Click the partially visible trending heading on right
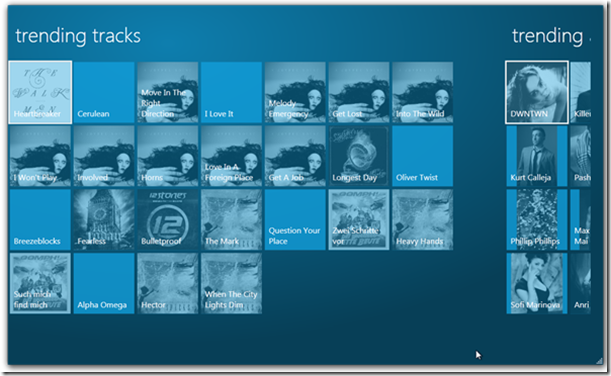Viewport: 611px width, 376px height. pyautogui.click(x=551, y=36)
